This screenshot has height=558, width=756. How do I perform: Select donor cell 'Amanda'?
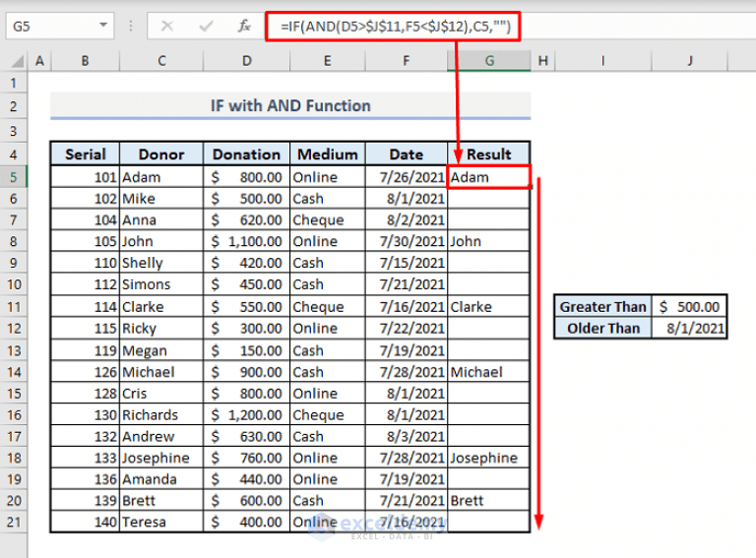pyautogui.click(x=161, y=479)
